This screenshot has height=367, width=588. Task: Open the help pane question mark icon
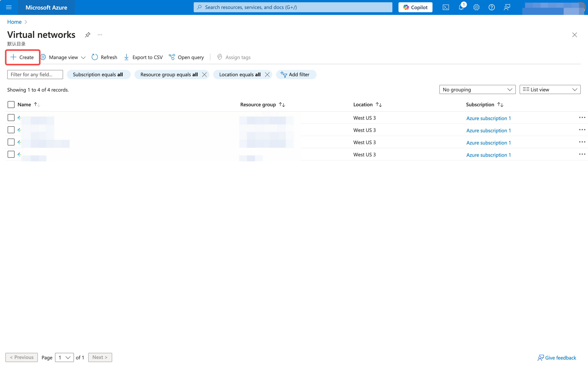point(492,7)
